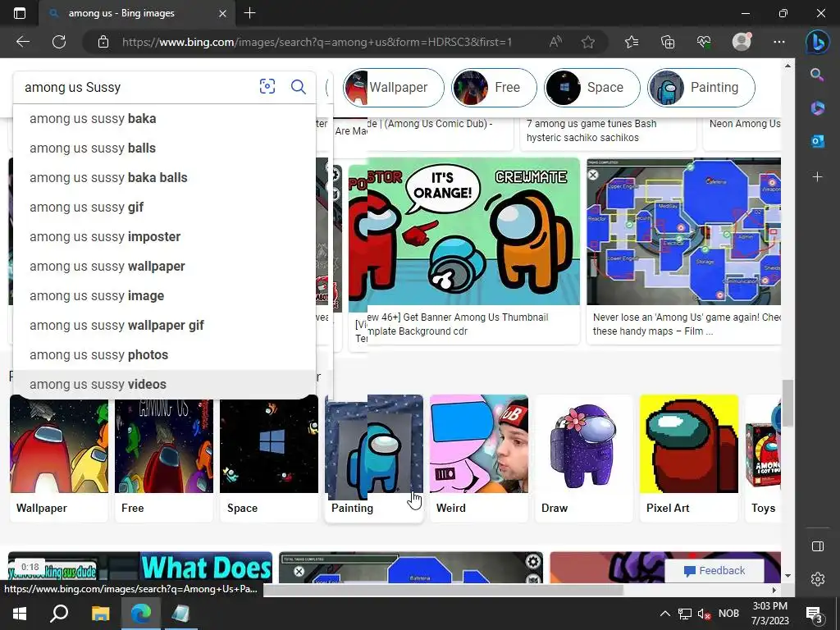
Task: View site information via the lock icon
Action: point(103,42)
